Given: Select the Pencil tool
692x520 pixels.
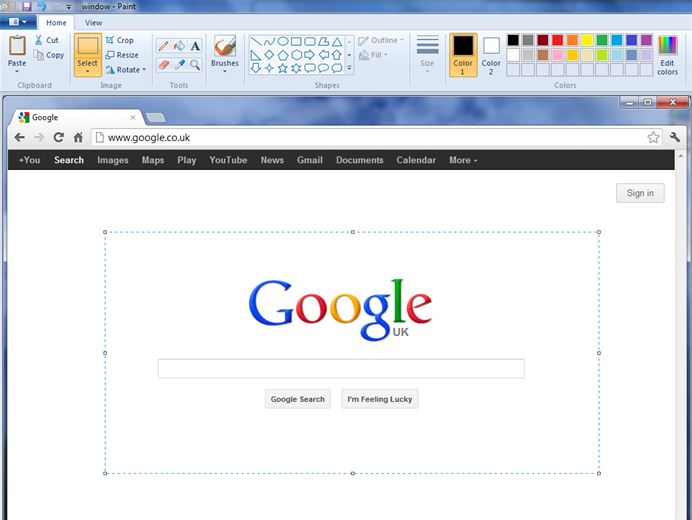Looking at the screenshot, I should pyautogui.click(x=163, y=46).
